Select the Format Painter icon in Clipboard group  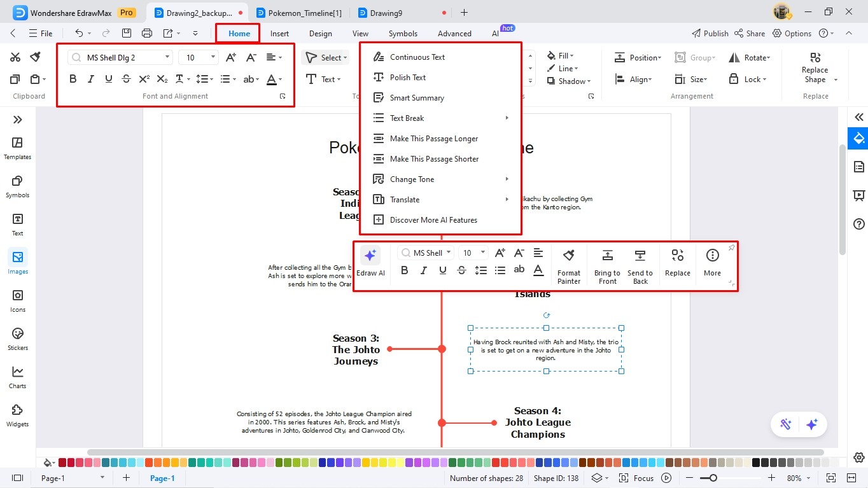click(36, 57)
